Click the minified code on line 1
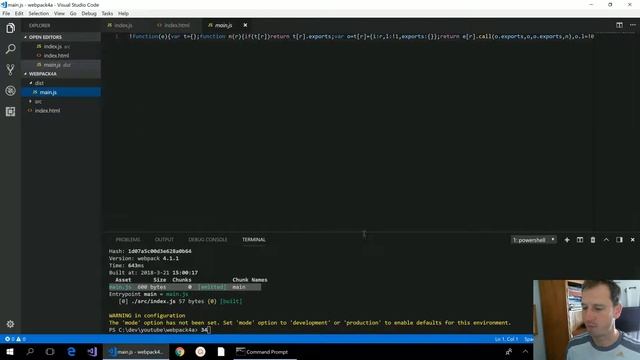Viewport: 640px width, 360px height. tap(361, 36)
